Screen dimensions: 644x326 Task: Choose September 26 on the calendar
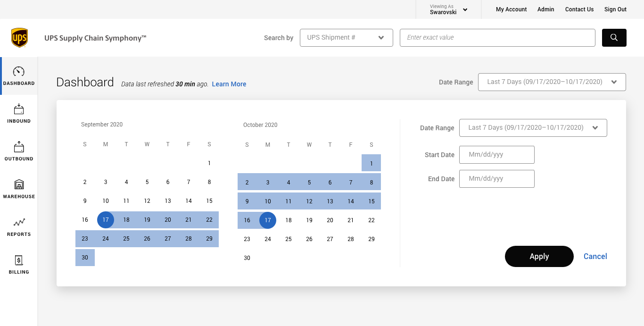click(147, 239)
